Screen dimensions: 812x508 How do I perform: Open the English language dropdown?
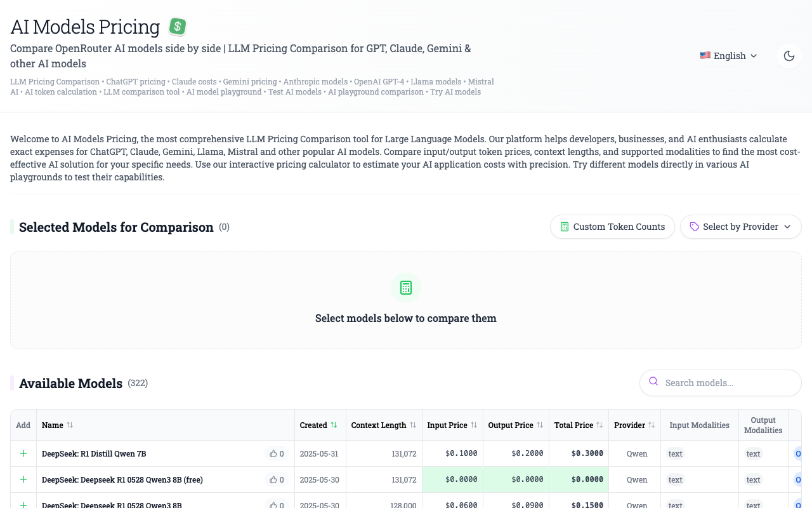(x=729, y=56)
